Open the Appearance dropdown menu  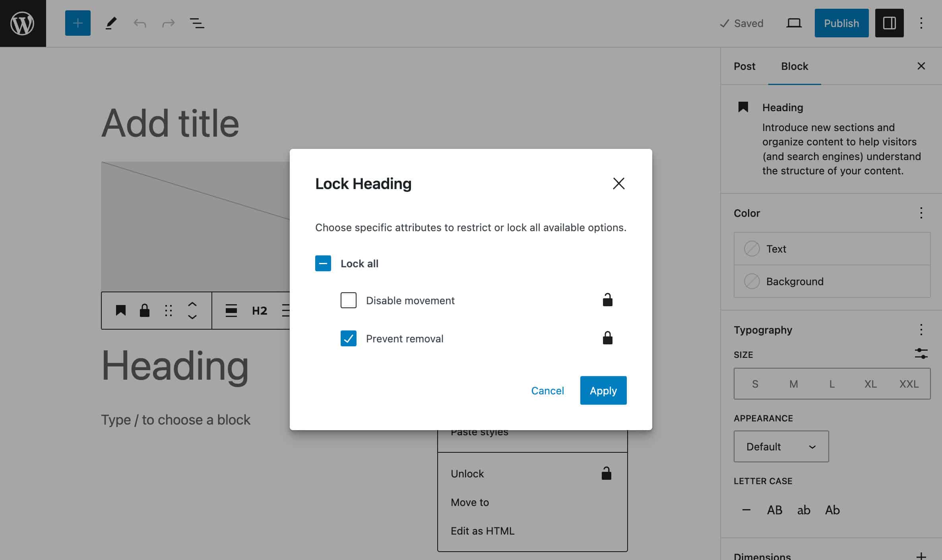click(781, 446)
